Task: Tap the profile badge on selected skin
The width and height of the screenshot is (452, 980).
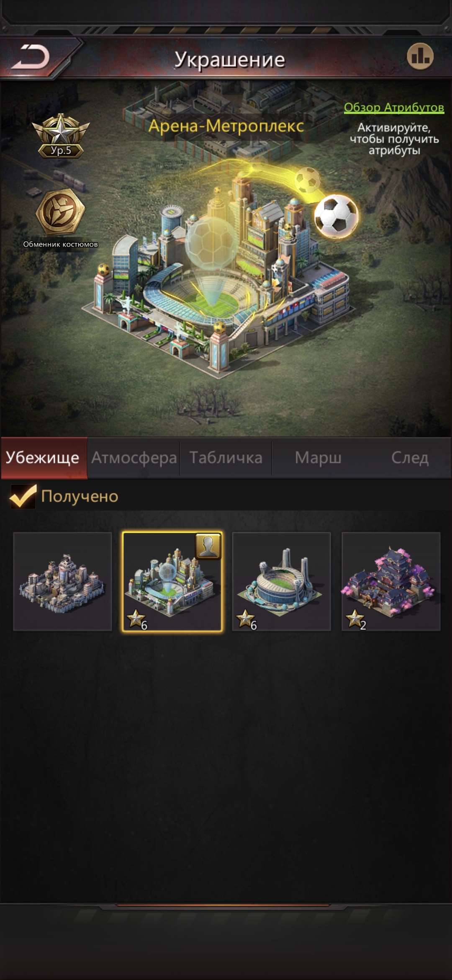Action: coord(208,546)
